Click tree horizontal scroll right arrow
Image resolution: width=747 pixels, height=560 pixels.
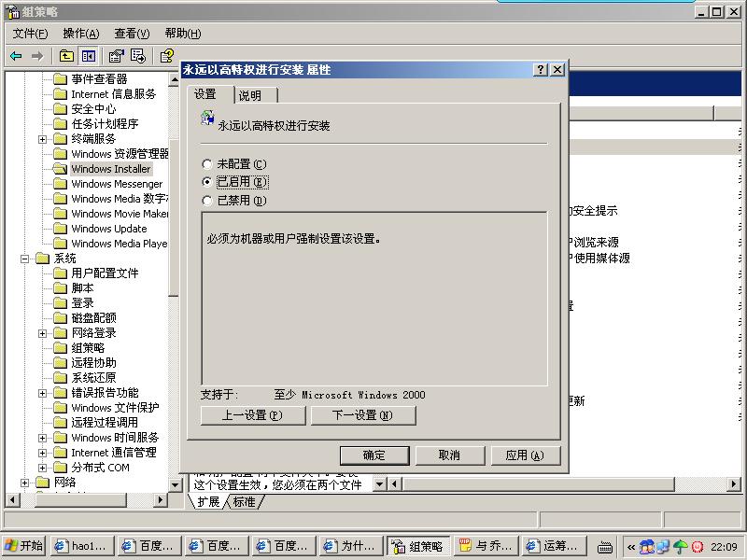161,499
